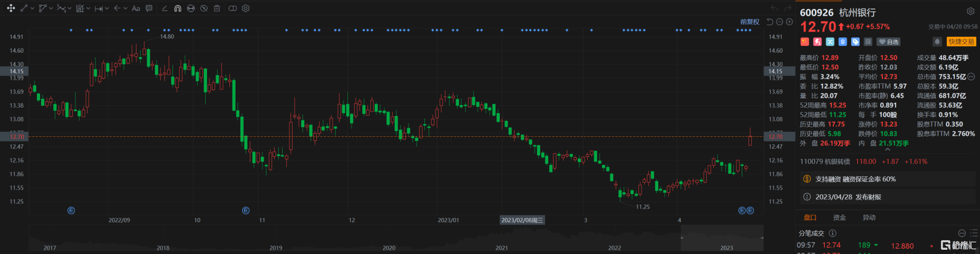980x254 pixels.
Task: Select the arrow annotation tool
Action: coord(117,8)
